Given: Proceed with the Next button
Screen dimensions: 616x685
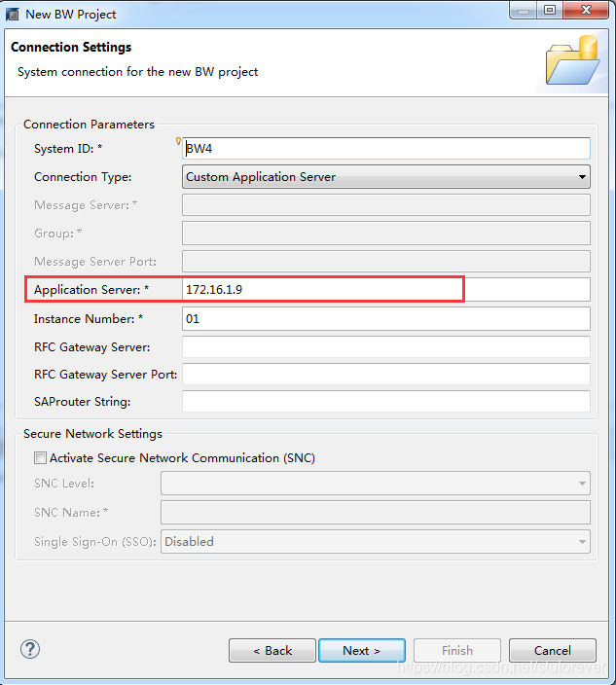Looking at the screenshot, I should (x=362, y=651).
